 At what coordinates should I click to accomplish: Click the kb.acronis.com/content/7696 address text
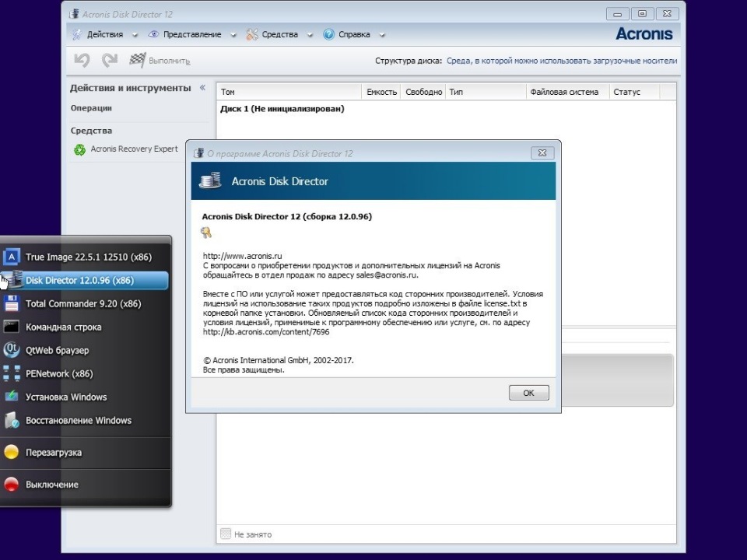[266, 332]
